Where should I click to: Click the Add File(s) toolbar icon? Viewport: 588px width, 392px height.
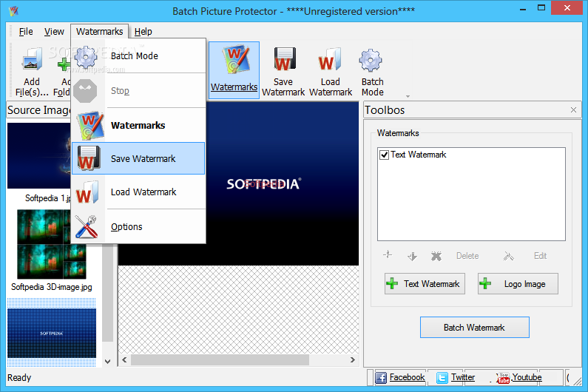32,60
